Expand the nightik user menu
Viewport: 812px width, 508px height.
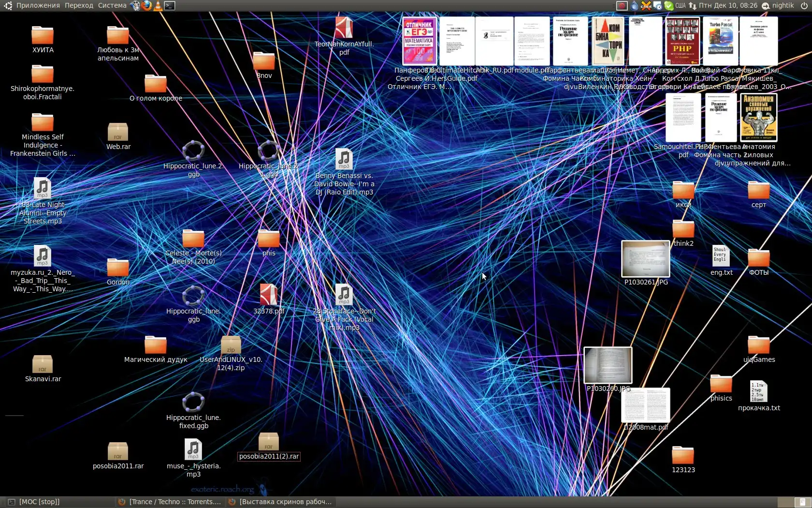778,6
